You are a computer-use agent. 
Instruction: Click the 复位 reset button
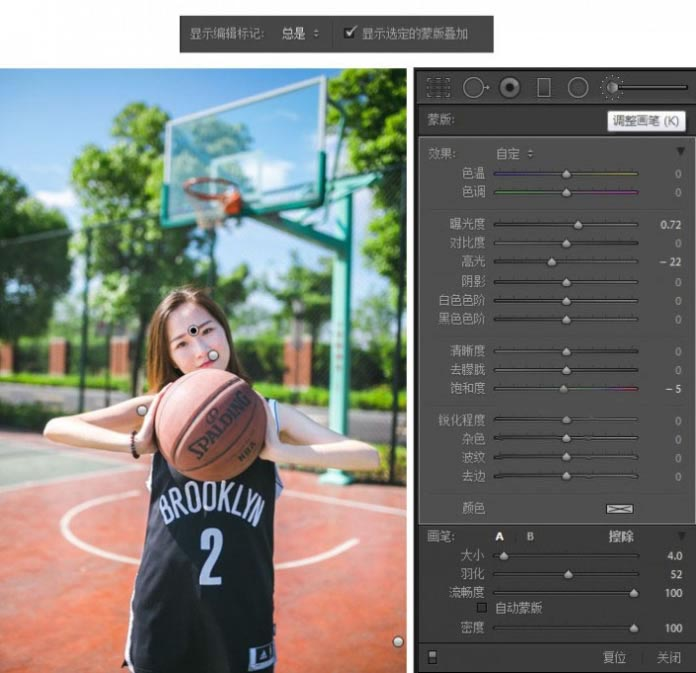click(614, 657)
